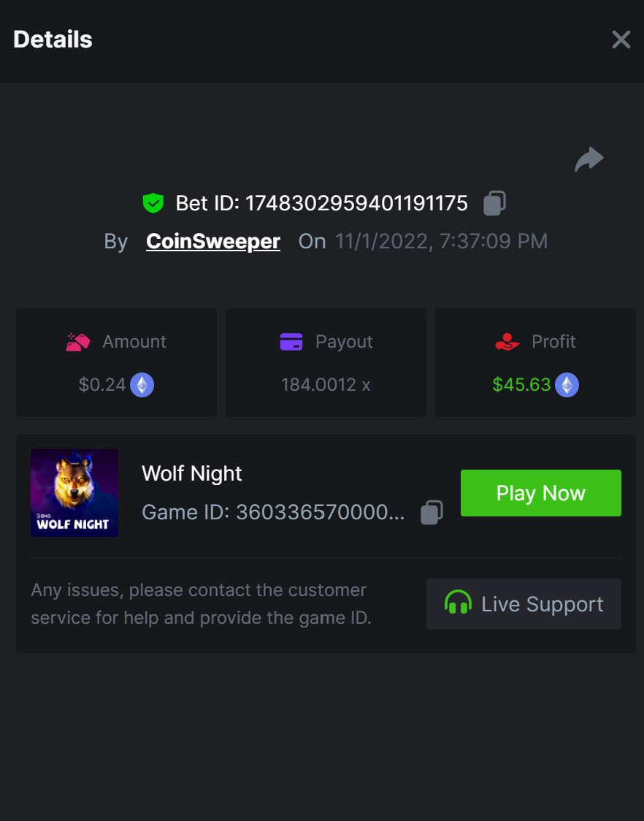The width and height of the screenshot is (644, 821).
Task: Click the Ethereum coin icon beside $45.63
Action: coord(567,385)
